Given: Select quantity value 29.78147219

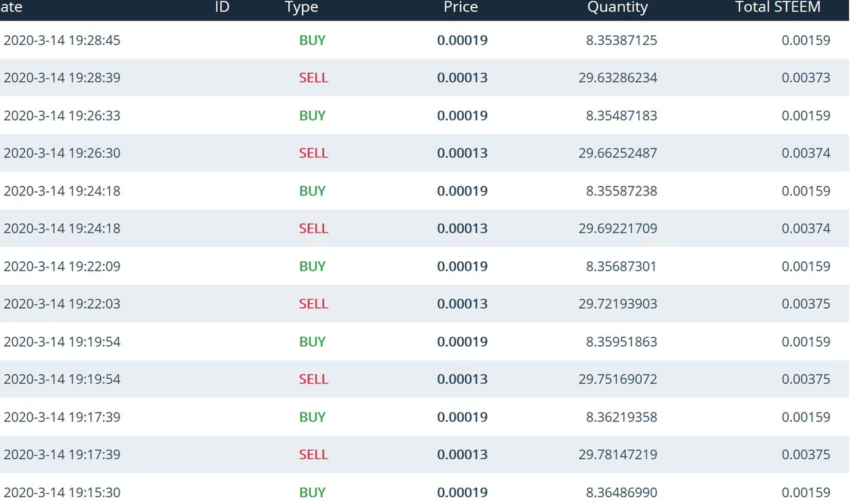Looking at the screenshot, I should (618, 455).
